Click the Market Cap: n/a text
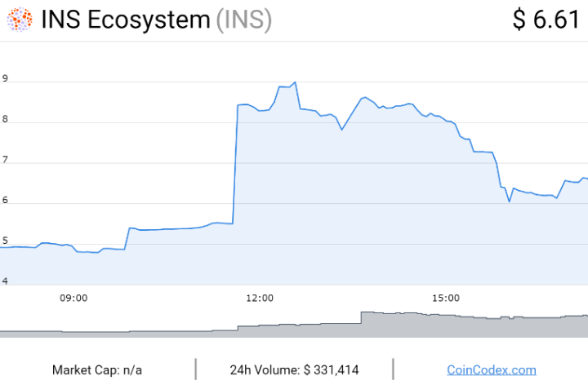Viewport: 588px width, 385px height. (x=96, y=370)
